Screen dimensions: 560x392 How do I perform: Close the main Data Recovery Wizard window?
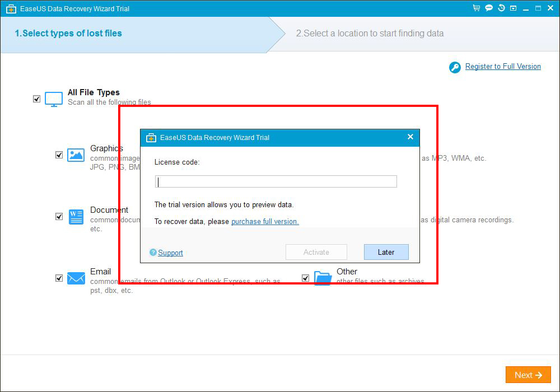click(x=550, y=8)
